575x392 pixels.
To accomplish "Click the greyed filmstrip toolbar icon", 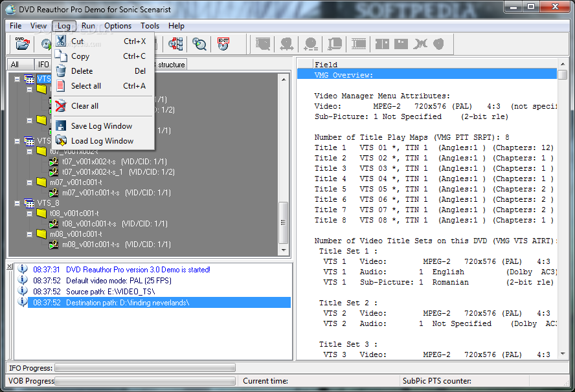I will (x=359, y=43).
